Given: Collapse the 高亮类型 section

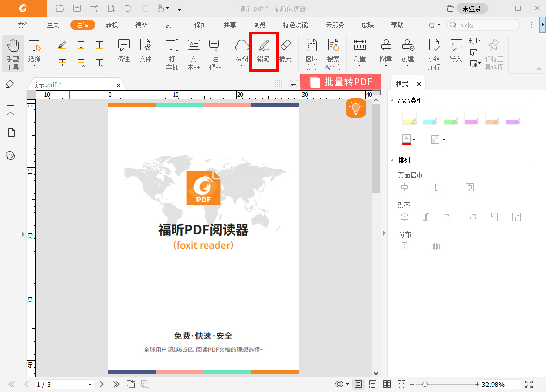Looking at the screenshot, I should [392, 100].
